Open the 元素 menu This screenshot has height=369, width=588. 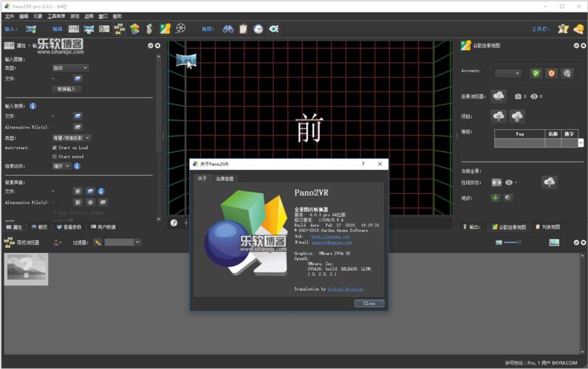(38, 16)
